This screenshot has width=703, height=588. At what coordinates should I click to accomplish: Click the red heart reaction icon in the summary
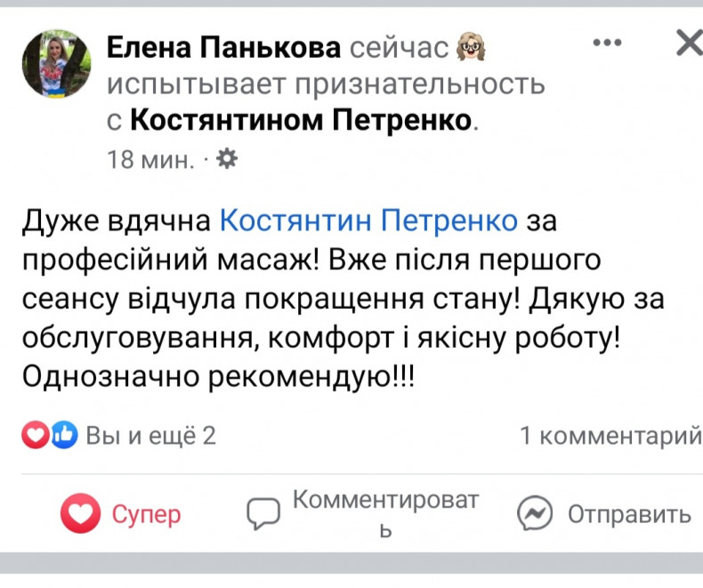(35, 435)
